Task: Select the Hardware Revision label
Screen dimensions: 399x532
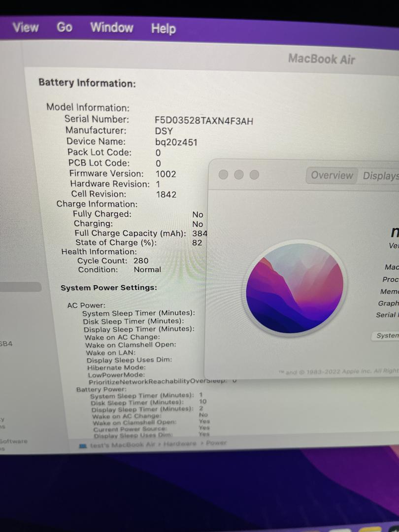Action: 109,184
